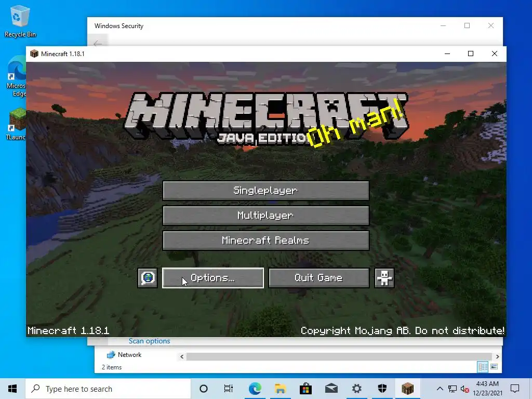This screenshot has height=399, width=532.
Task: Open Minecraft accessibility settings icon
Action: click(x=384, y=278)
